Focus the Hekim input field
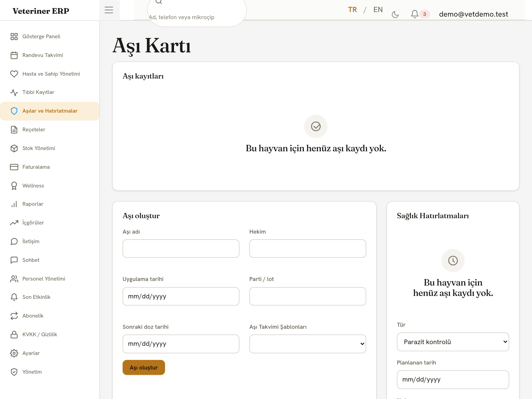Screen dimensions: 532x399 (308, 249)
